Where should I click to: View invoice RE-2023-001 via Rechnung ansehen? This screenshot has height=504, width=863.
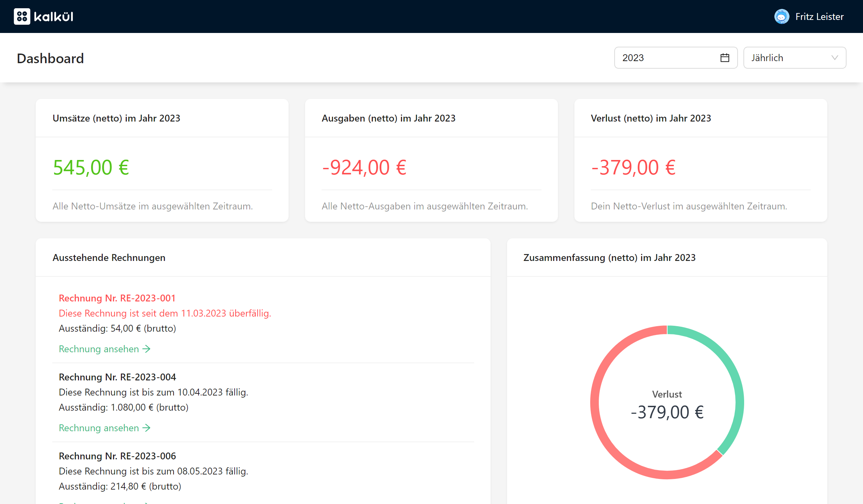pos(99,349)
